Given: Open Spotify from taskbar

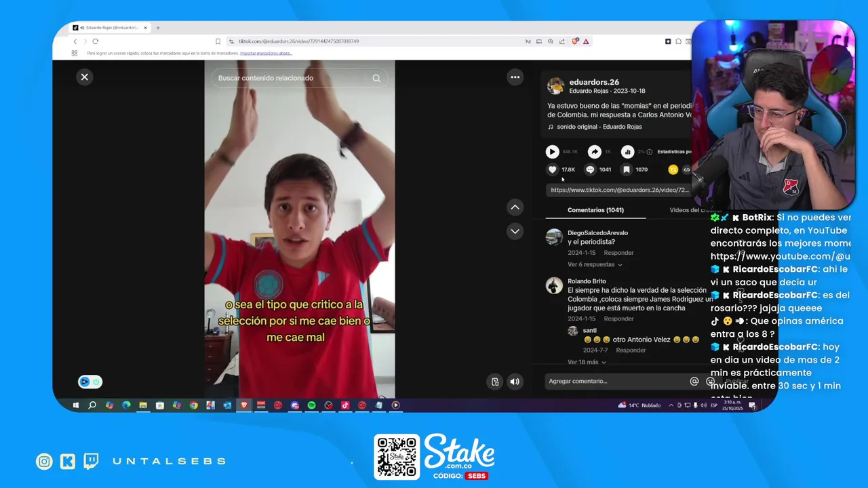Looking at the screenshot, I should click(311, 405).
